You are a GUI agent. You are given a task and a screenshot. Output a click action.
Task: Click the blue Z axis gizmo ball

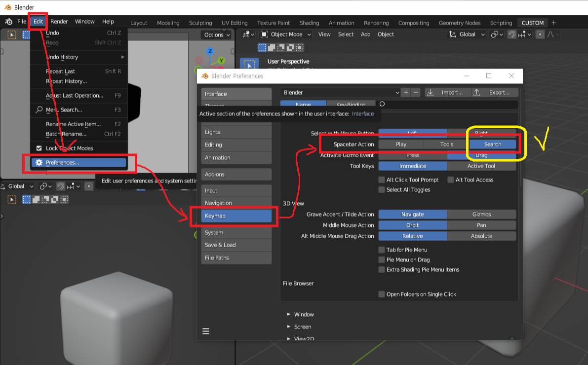coord(210,51)
